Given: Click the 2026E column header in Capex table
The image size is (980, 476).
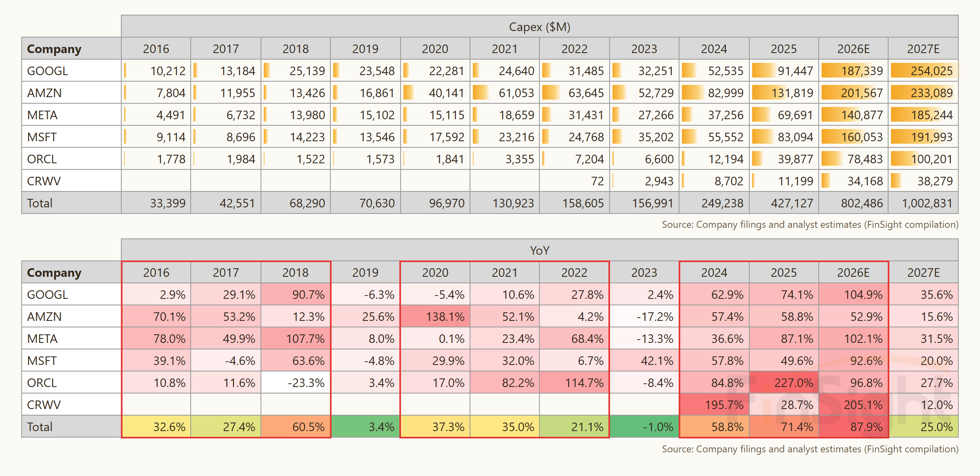Looking at the screenshot, I should [853, 49].
